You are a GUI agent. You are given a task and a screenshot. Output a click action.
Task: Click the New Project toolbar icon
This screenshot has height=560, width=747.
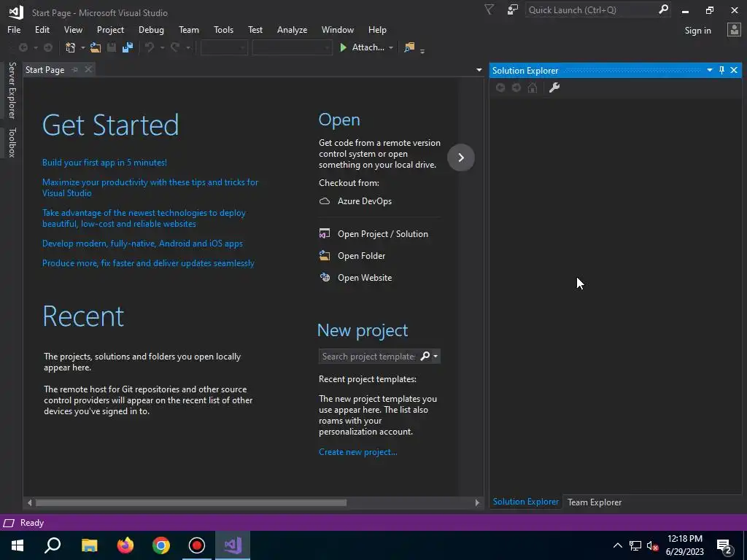click(71, 47)
